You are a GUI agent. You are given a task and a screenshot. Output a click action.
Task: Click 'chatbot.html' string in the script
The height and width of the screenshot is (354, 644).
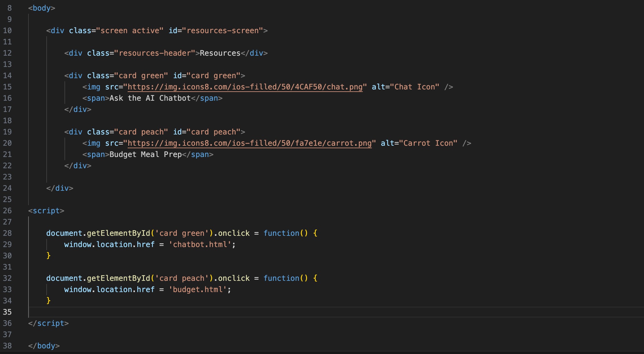coord(200,245)
